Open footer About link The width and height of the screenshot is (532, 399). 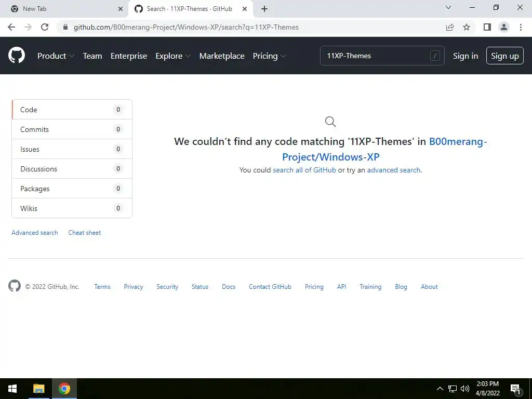click(x=429, y=287)
